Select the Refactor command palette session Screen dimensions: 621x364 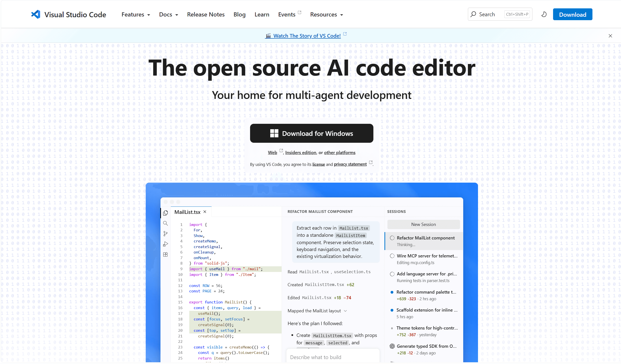coord(423,295)
